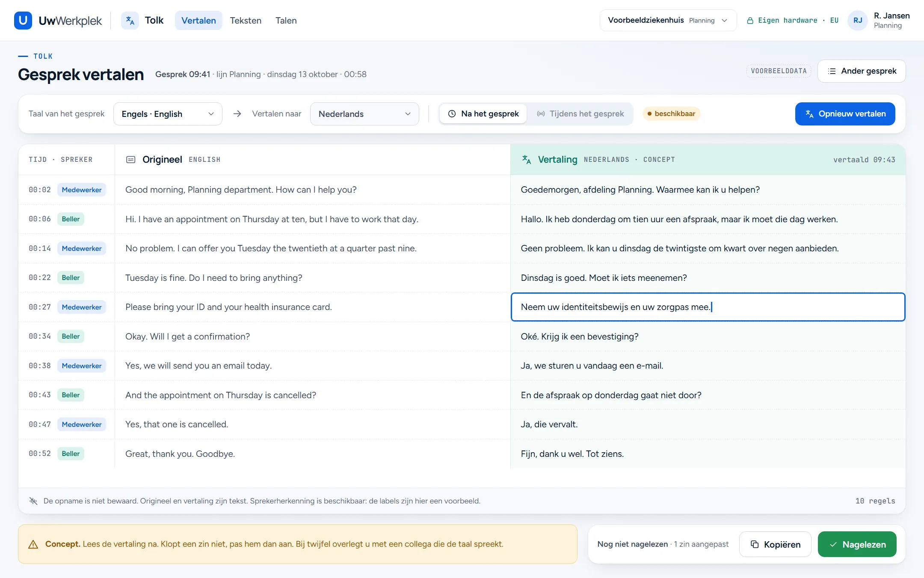924x578 pixels.
Task: Open the Teksten tab
Action: [246, 21]
